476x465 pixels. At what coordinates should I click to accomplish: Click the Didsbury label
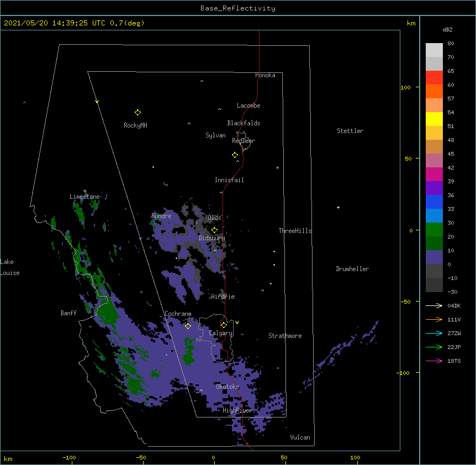point(211,238)
